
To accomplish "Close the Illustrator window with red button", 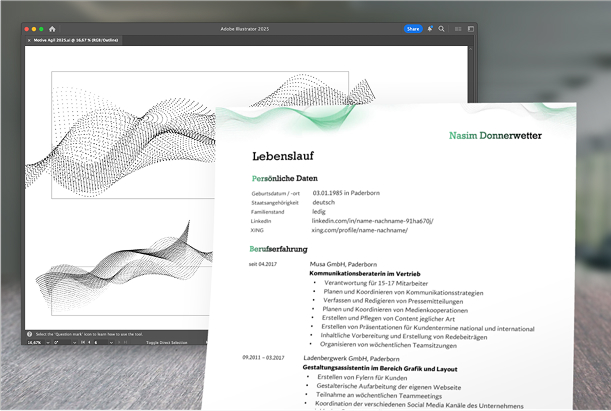I will click(x=26, y=29).
